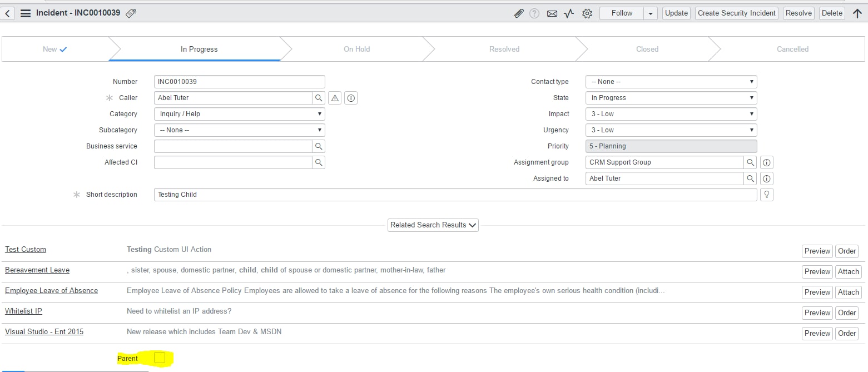868x372 pixels.
Task: Attach the Bereavement Leave article
Action: [848, 272]
